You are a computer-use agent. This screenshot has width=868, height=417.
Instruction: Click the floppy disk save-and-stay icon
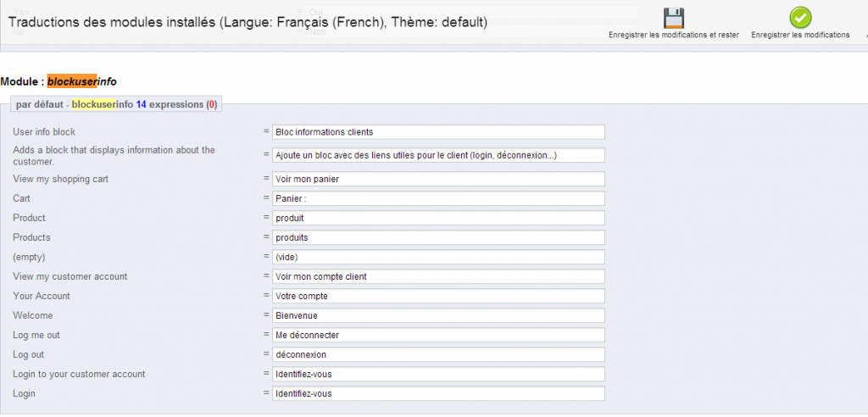(674, 17)
